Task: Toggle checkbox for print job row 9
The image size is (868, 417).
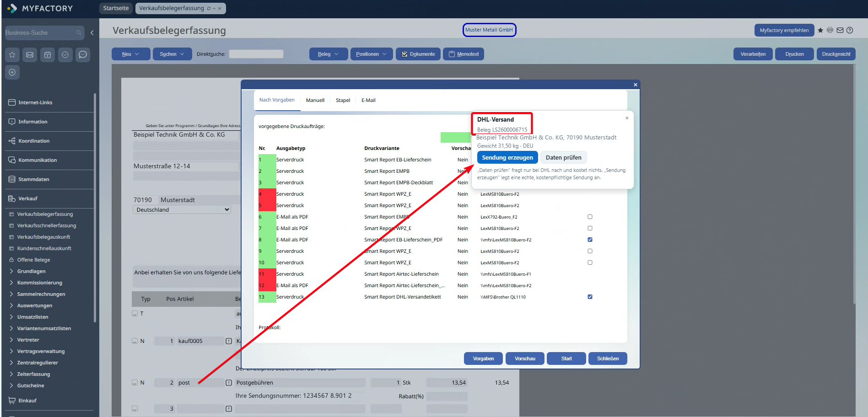Action: coord(590,251)
